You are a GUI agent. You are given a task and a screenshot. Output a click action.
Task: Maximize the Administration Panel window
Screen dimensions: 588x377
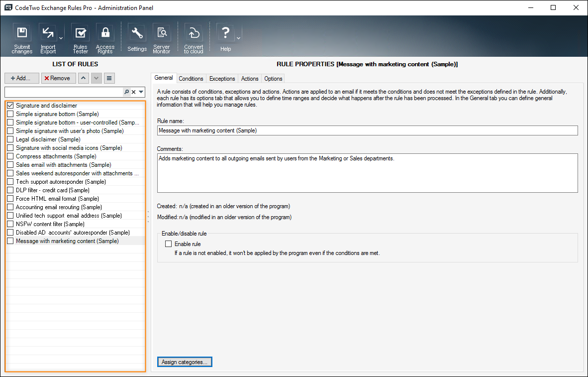[553, 7]
